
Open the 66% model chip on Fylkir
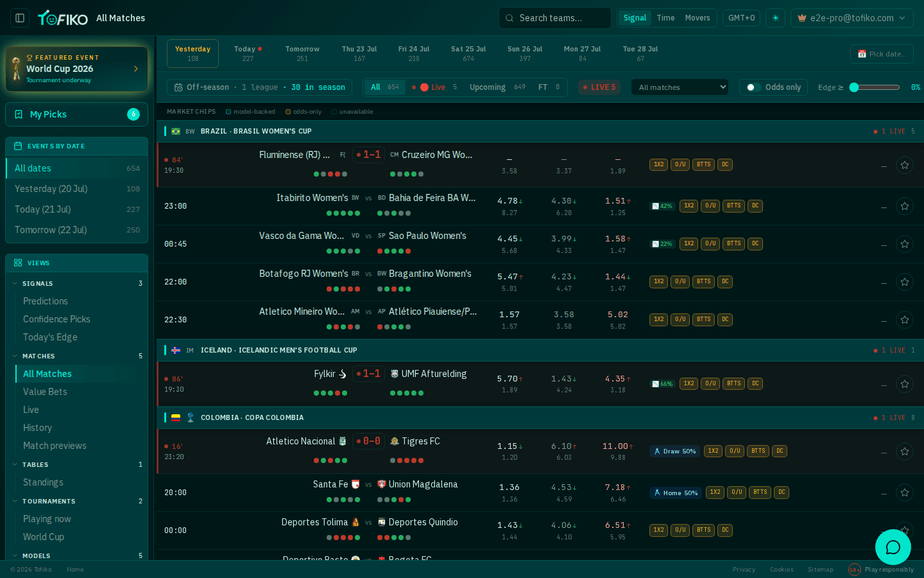point(662,384)
